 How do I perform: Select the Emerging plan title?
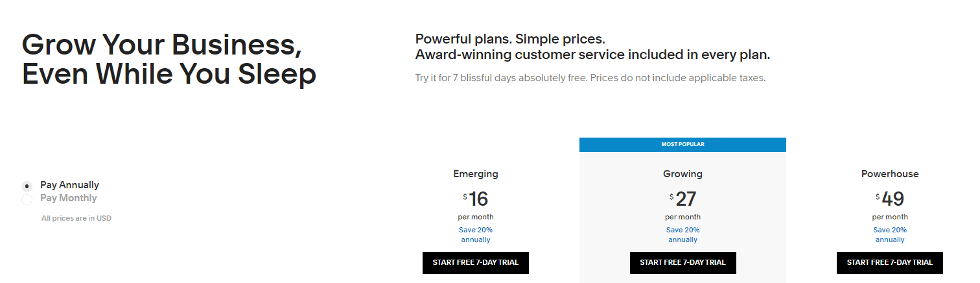pos(476,174)
